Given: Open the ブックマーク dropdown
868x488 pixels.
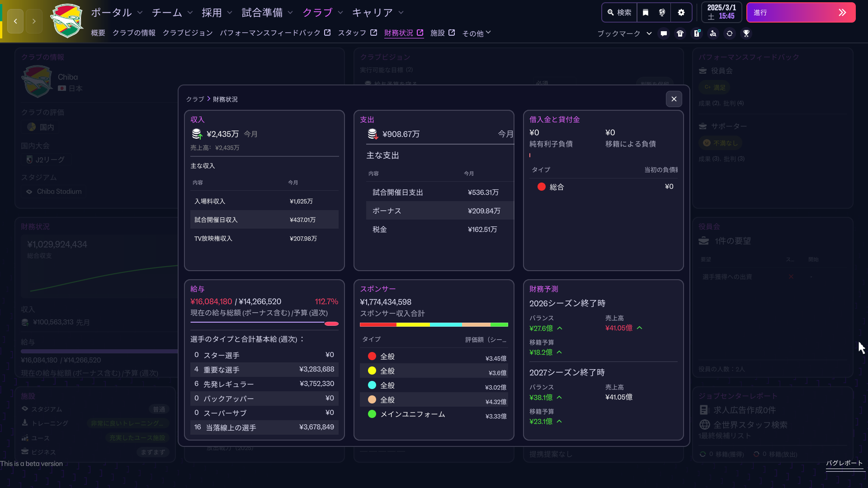Looking at the screenshot, I should point(624,33).
